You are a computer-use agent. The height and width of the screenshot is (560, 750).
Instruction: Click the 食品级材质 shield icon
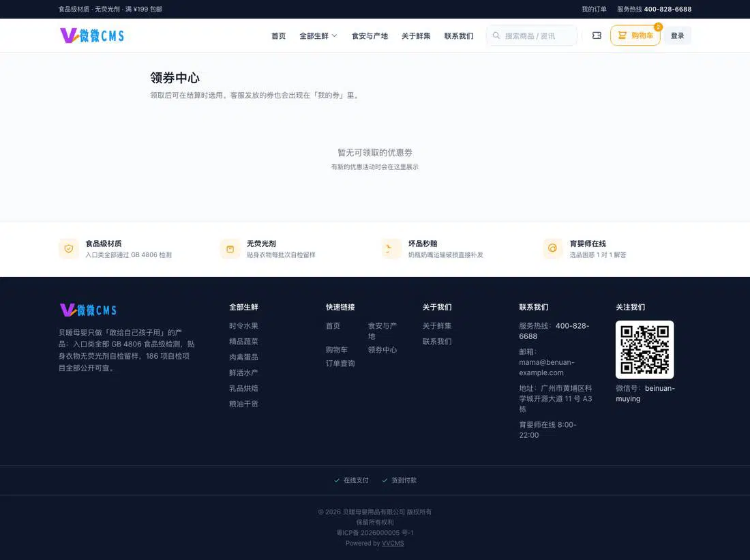(69, 249)
